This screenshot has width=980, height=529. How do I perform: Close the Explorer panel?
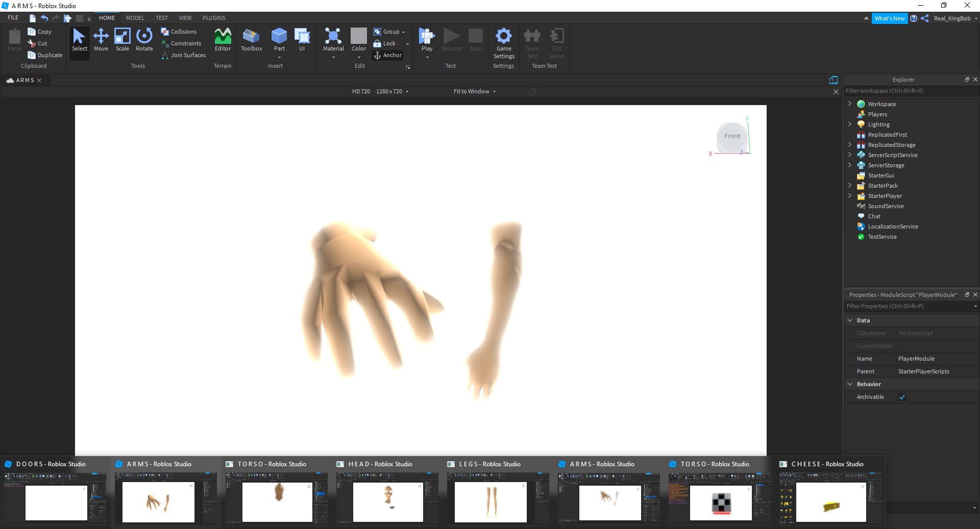click(975, 80)
